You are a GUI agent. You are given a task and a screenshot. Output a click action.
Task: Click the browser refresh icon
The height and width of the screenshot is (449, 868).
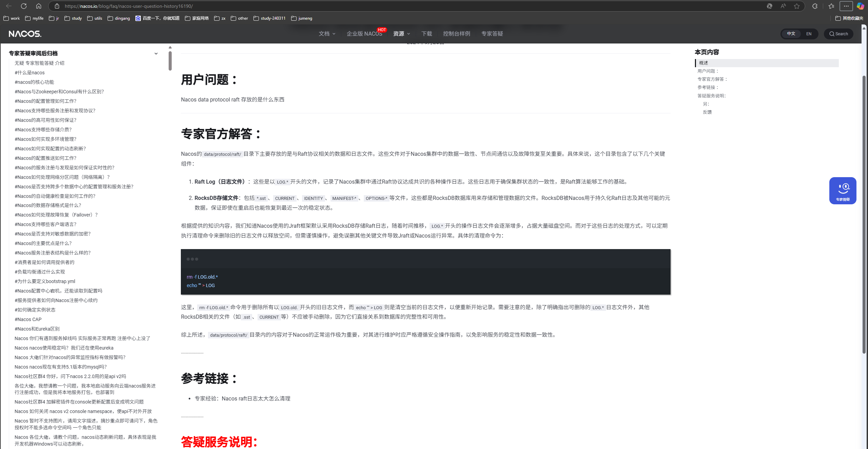(x=24, y=6)
